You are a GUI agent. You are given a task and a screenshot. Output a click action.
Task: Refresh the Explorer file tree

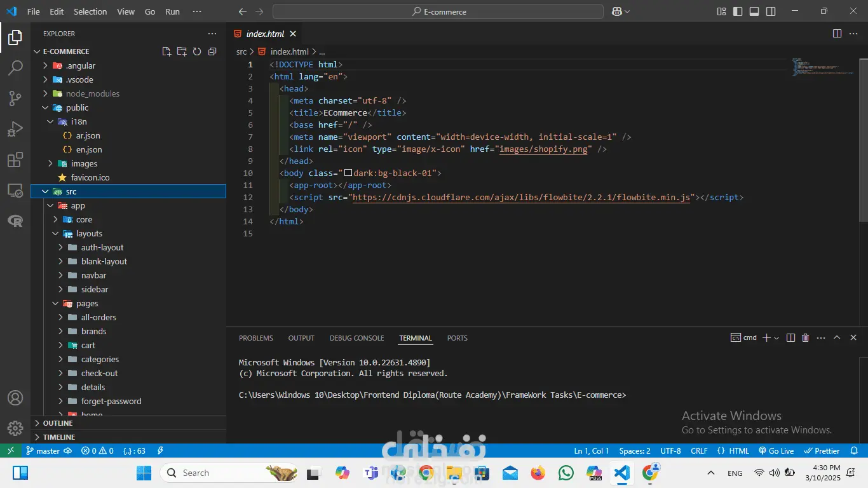[197, 51]
